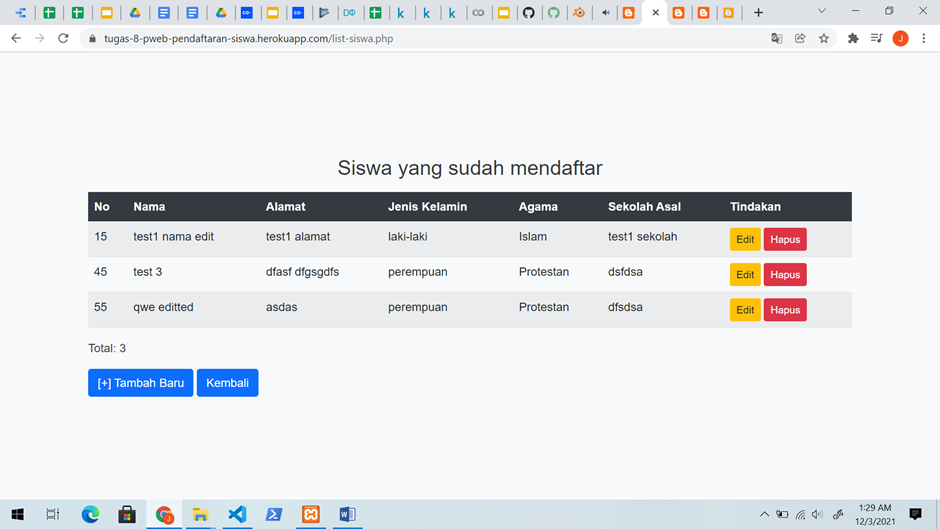Open Chrome profile J avatar

(x=900, y=38)
